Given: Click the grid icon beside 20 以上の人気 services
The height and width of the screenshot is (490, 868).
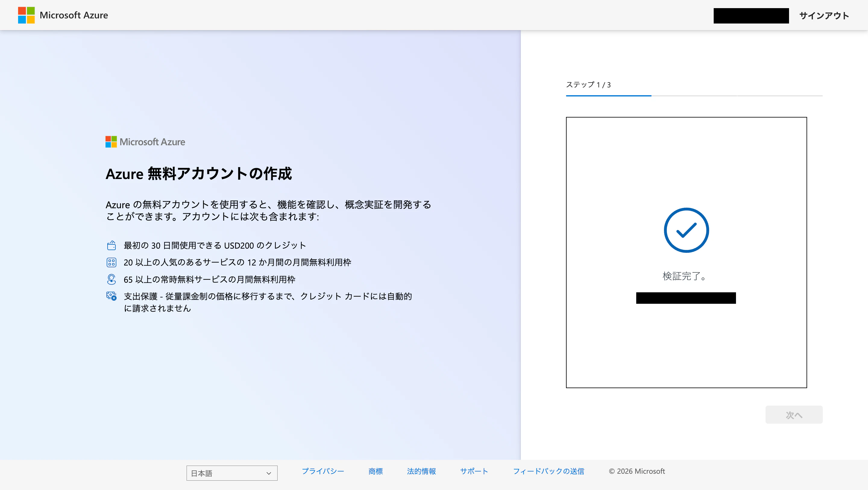Looking at the screenshot, I should 112,262.
